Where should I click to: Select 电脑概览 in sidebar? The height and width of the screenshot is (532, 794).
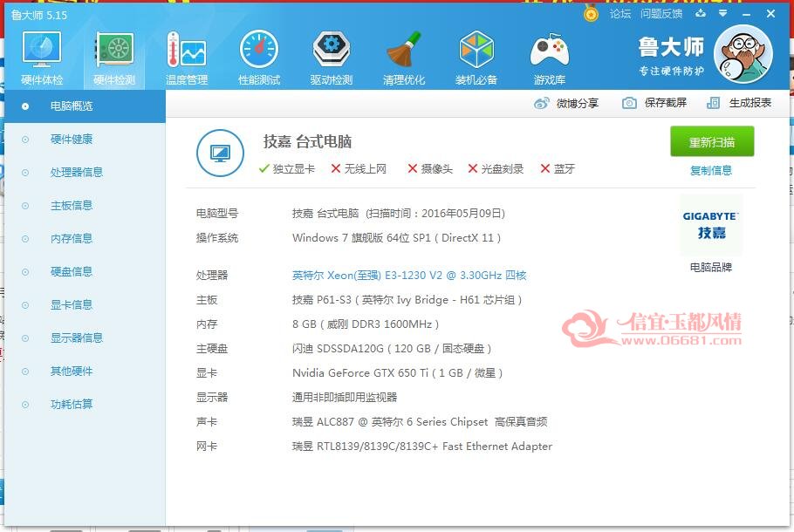point(85,106)
